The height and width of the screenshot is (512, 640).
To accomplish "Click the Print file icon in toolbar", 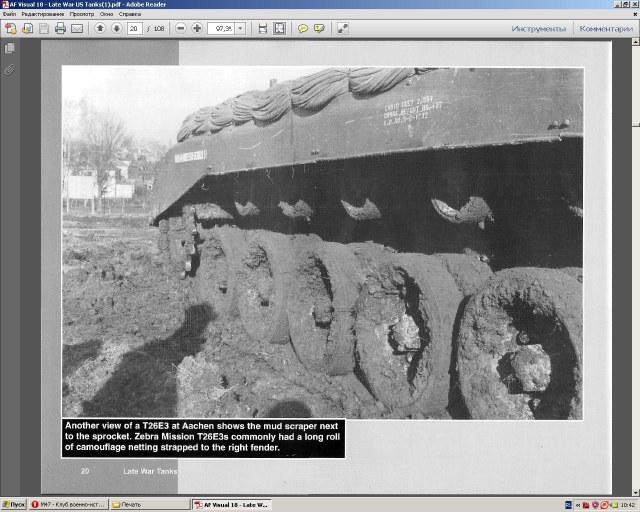I will click(x=60, y=28).
